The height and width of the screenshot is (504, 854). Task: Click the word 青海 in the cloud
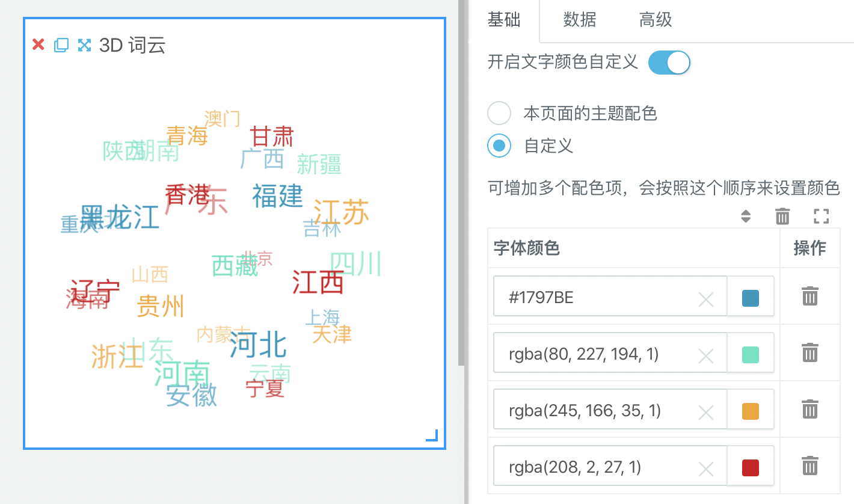(187, 135)
